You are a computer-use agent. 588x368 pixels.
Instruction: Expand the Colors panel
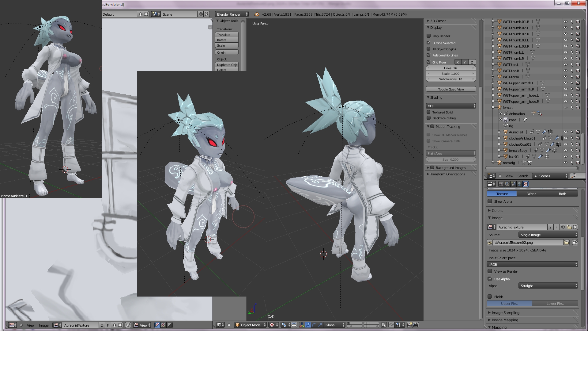point(497,210)
